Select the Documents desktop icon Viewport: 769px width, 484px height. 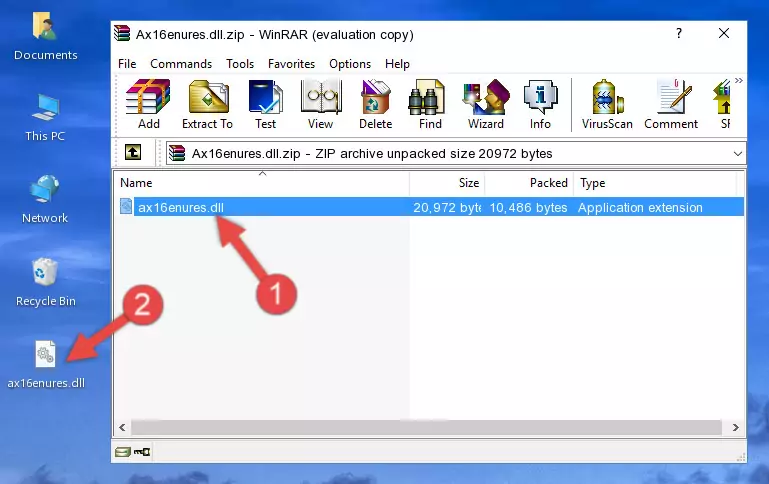pyautogui.click(x=46, y=36)
